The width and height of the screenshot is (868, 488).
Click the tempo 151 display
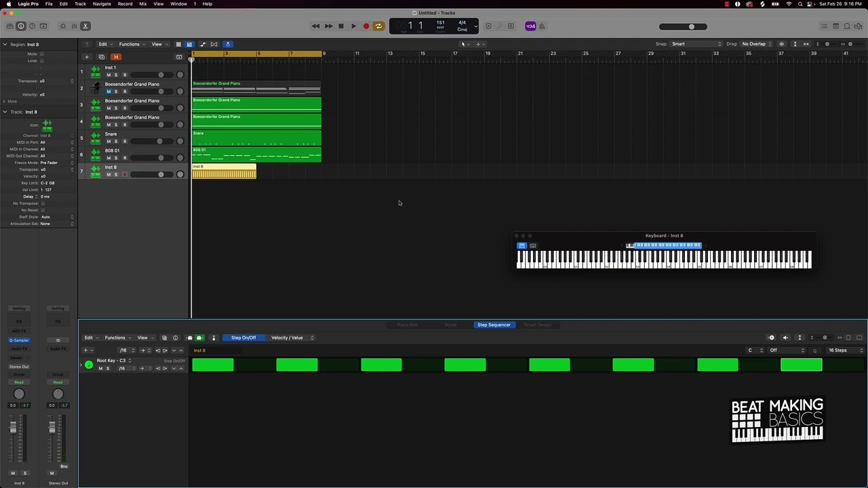coord(440,23)
